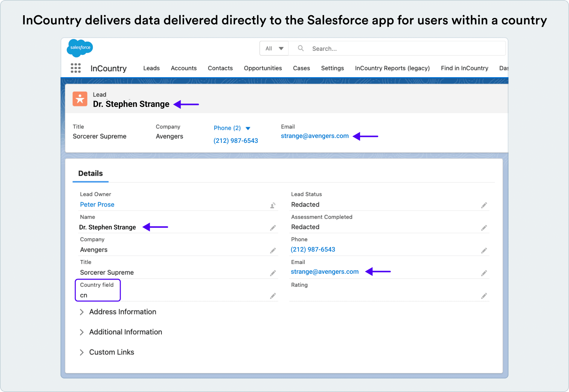The width and height of the screenshot is (569, 392).
Task: Open the All search scope dropdown
Action: pyautogui.click(x=274, y=48)
